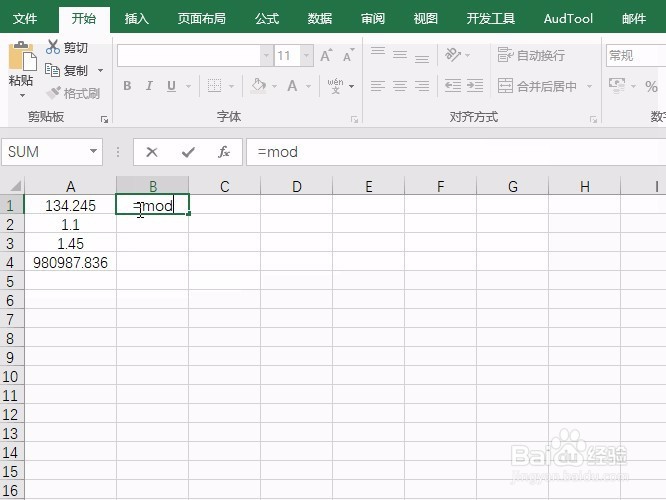The image size is (666, 500).
Task: Center text horizontally
Action: point(400,86)
